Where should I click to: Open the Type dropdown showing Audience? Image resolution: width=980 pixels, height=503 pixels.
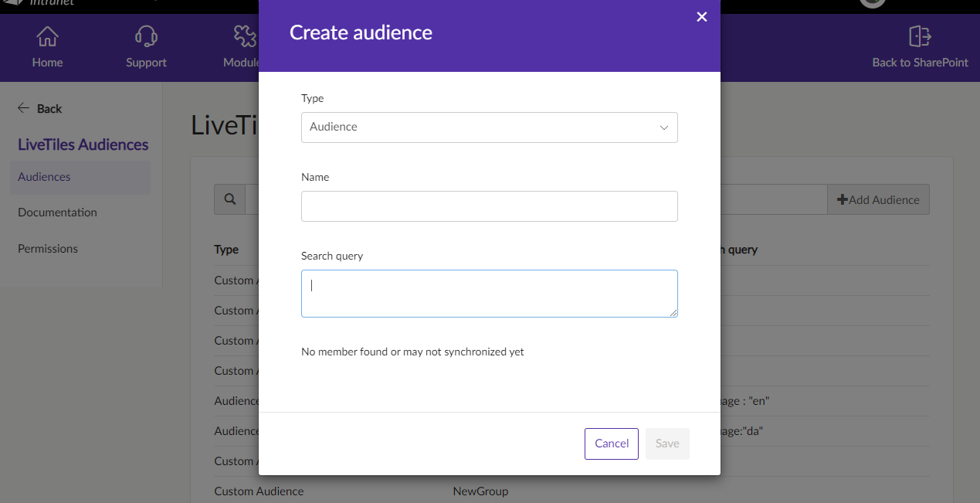click(489, 127)
